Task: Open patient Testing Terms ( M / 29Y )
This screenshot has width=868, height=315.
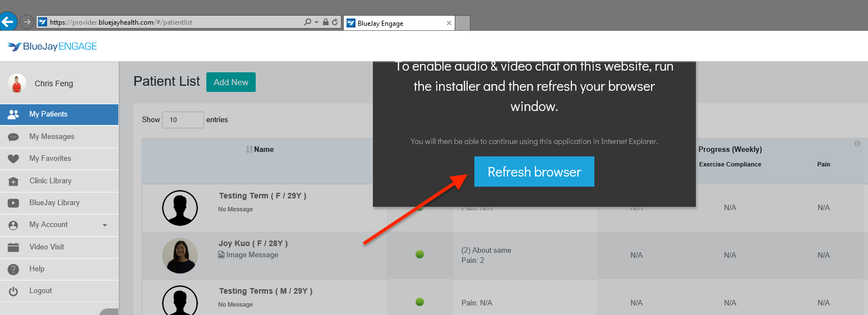Action: point(266,291)
